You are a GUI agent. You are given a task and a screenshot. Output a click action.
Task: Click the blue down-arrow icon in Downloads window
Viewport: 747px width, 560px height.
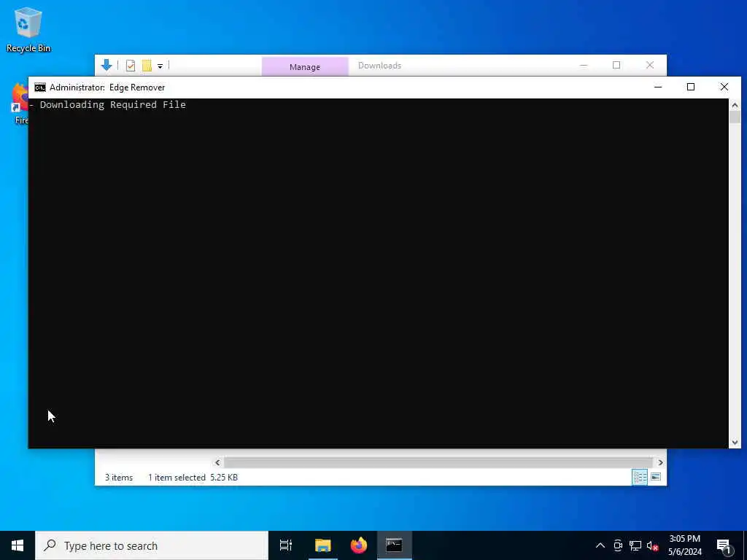[x=107, y=65]
